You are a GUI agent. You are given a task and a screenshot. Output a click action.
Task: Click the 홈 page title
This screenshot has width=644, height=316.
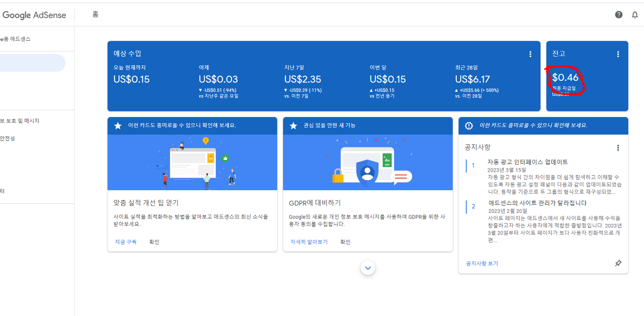tap(96, 15)
